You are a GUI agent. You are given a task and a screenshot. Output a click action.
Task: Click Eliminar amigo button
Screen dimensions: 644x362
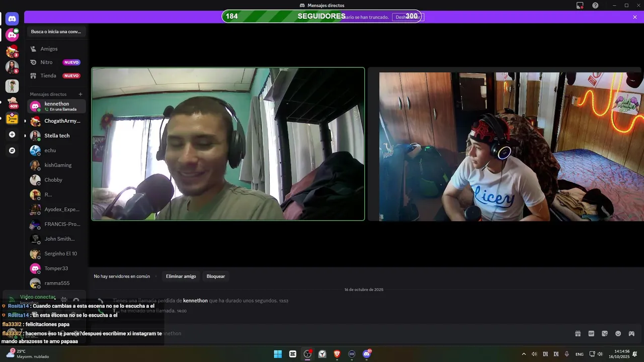pyautogui.click(x=181, y=276)
